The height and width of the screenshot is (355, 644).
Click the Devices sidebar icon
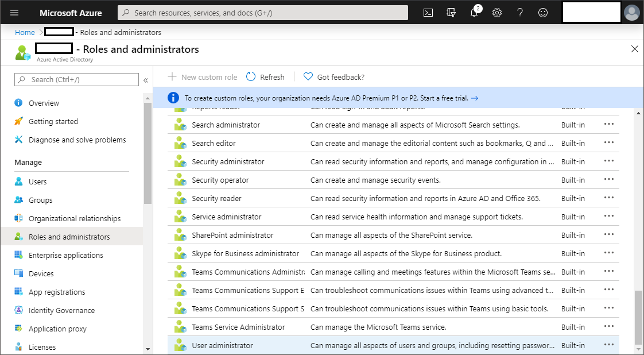pyautogui.click(x=18, y=273)
